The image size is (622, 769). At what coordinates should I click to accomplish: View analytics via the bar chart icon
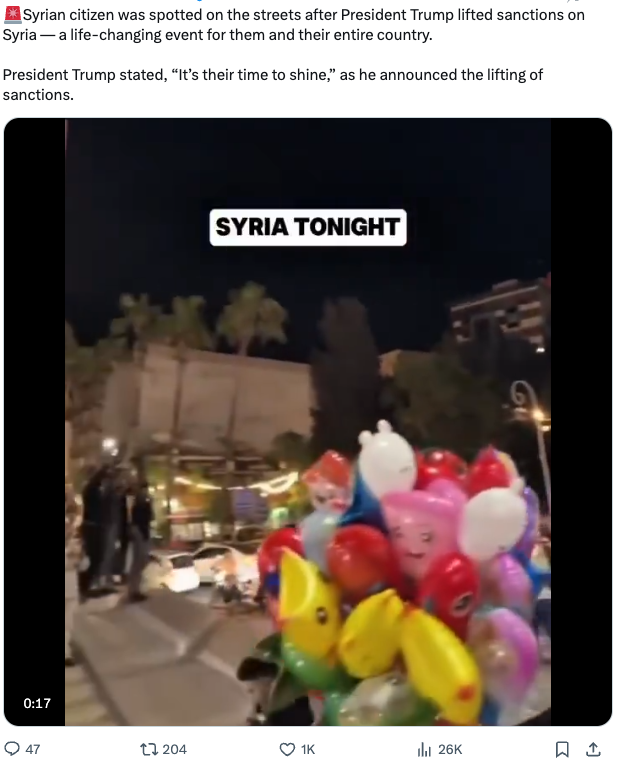tap(424, 749)
